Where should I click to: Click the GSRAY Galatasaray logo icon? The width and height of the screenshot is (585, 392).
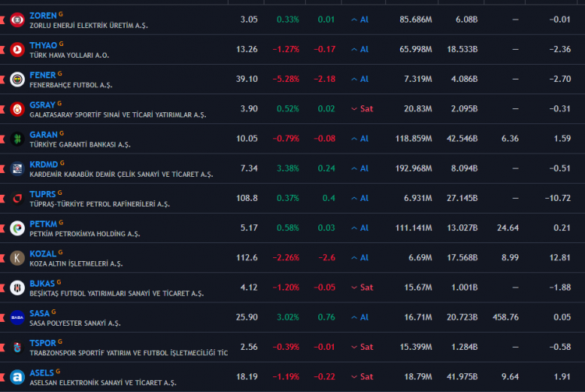point(17,109)
